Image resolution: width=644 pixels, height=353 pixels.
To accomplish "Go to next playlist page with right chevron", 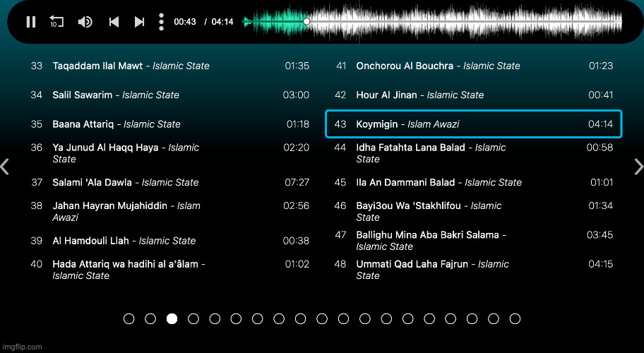I will tap(638, 167).
